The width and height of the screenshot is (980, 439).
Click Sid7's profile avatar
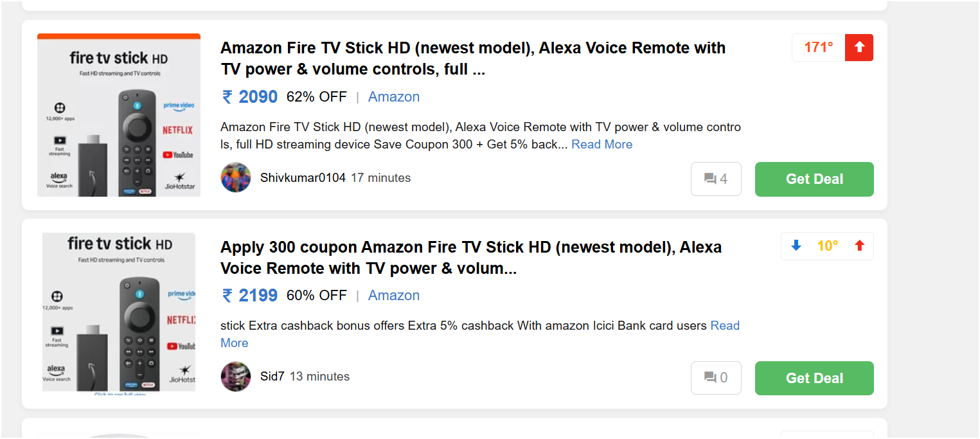(236, 377)
